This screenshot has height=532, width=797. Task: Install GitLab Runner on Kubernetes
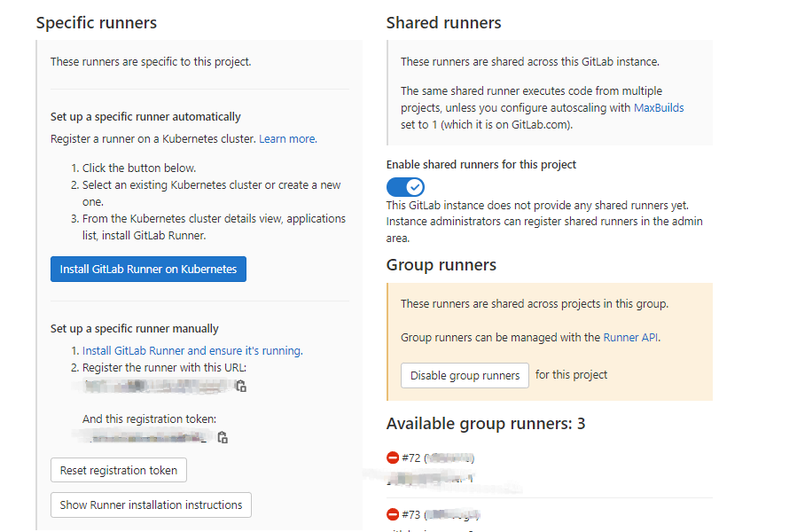tap(148, 269)
